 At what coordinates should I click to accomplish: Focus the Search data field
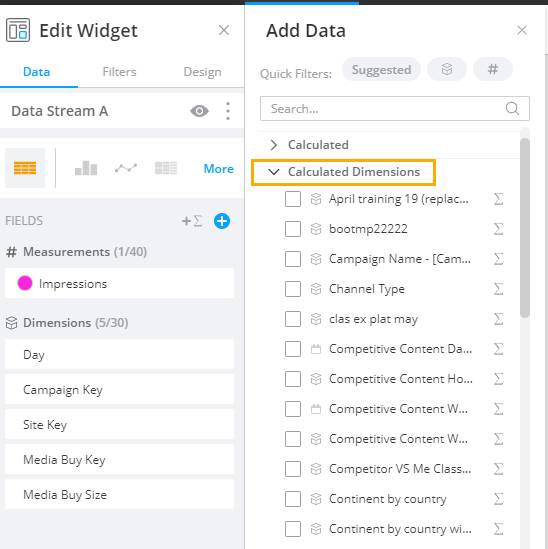(x=395, y=109)
